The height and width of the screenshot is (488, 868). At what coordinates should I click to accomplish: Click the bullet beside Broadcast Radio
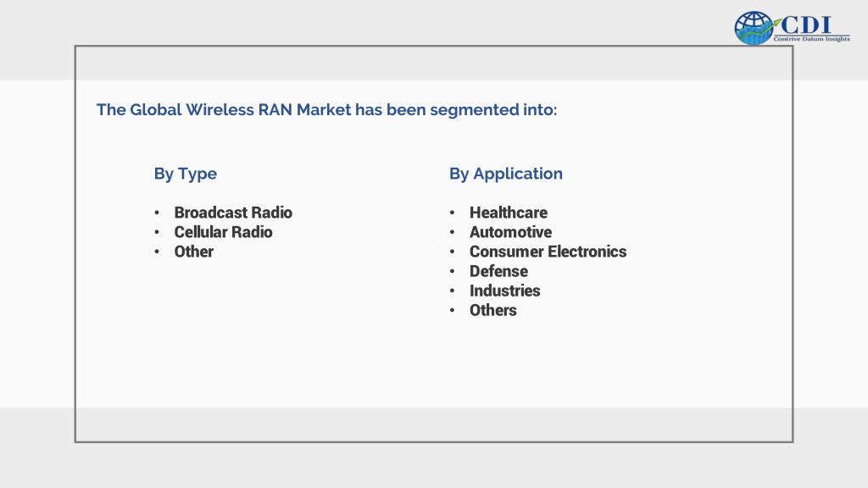[x=157, y=213]
